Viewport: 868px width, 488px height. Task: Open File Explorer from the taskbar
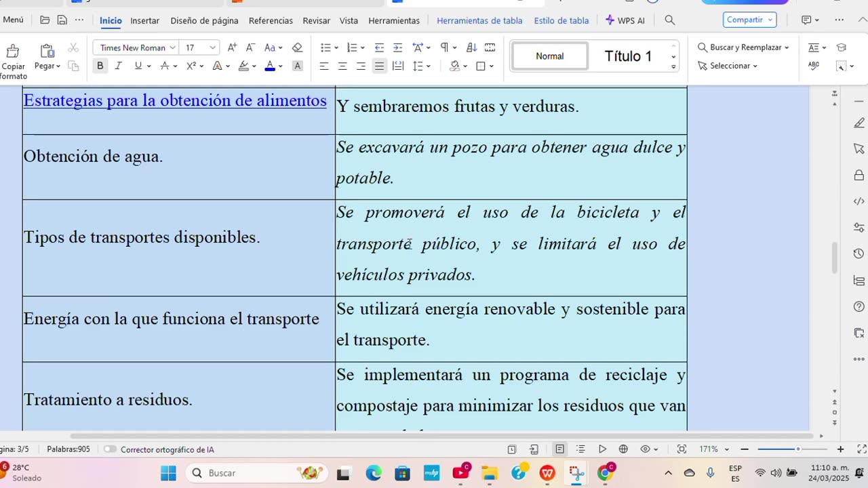(x=490, y=473)
